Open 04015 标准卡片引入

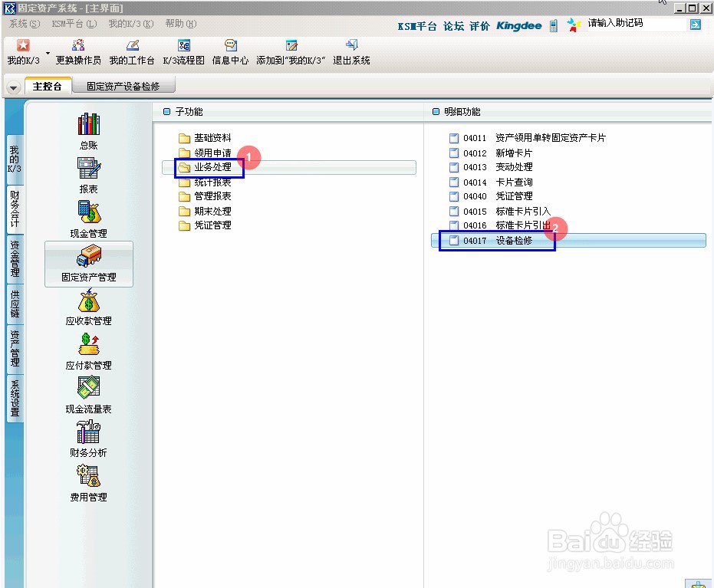pos(500,212)
